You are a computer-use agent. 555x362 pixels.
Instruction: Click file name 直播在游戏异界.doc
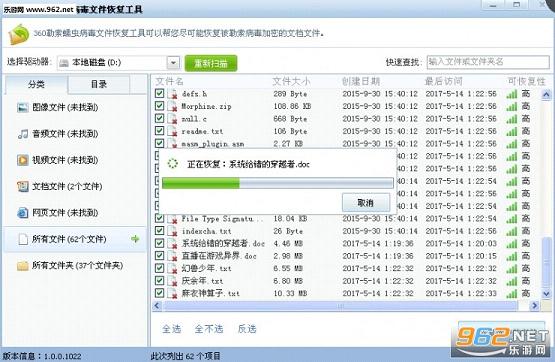[219, 256]
